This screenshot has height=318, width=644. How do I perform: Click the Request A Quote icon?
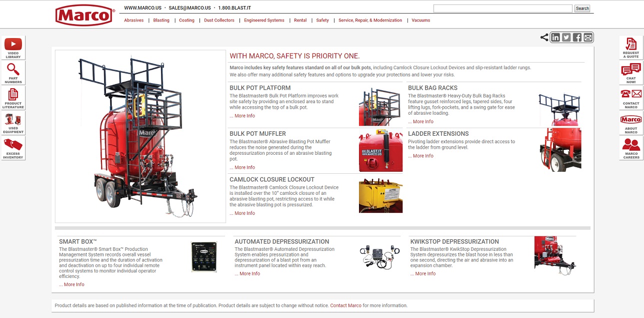(x=630, y=47)
